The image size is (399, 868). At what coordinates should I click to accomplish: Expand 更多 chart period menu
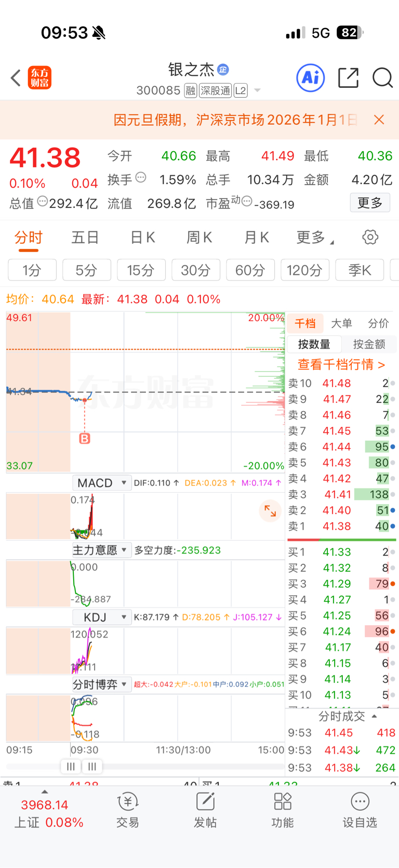315,238
